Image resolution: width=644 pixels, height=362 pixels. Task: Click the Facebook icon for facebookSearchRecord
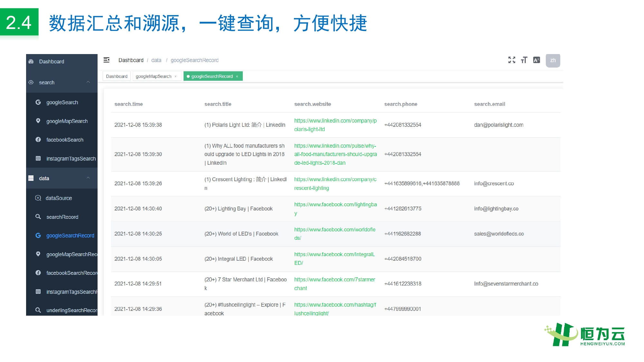point(38,273)
